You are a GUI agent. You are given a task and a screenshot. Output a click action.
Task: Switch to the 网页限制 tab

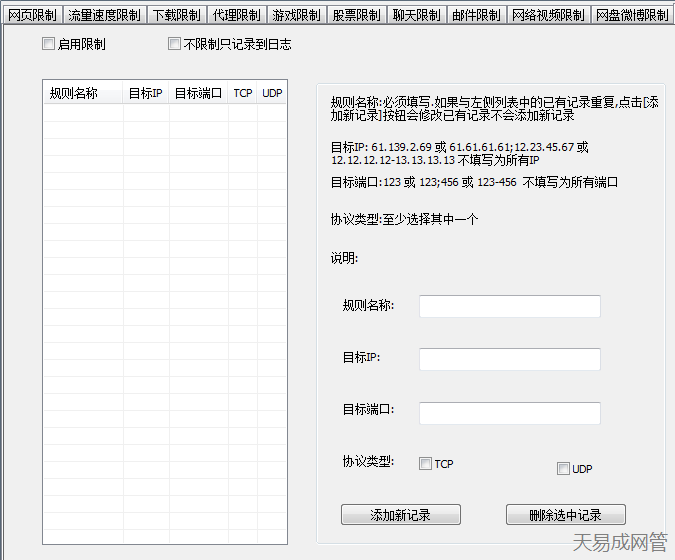pos(32,15)
